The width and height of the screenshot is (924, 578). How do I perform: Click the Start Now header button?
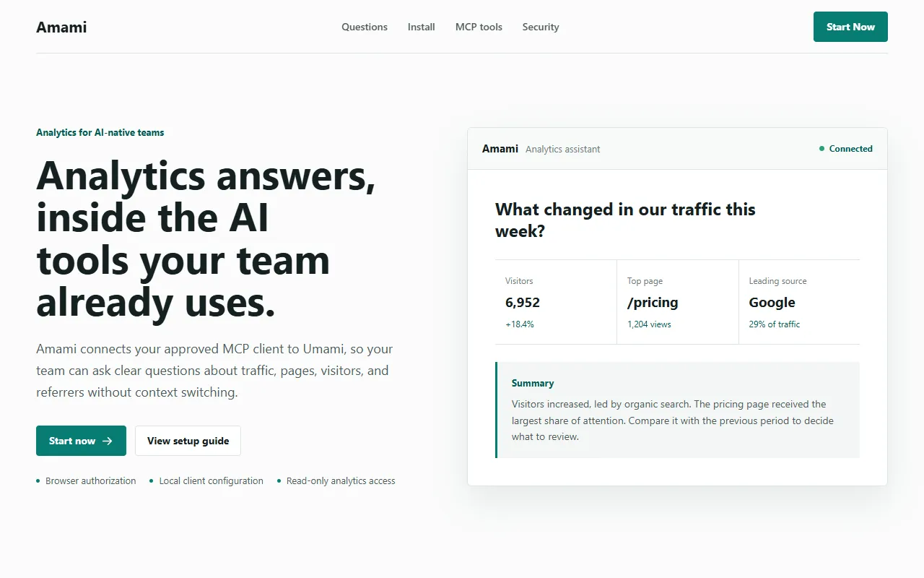pos(850,27)
